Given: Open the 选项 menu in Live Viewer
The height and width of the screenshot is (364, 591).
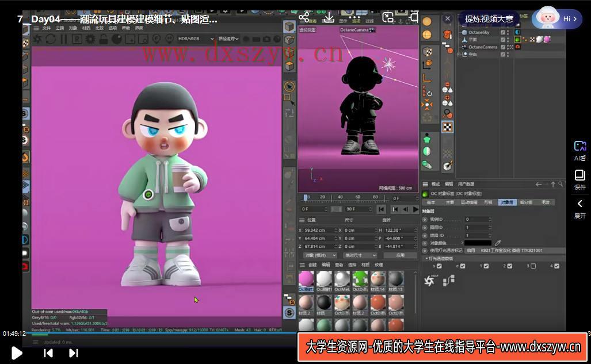Looking at the screenshot, I should (x=113, y=28).
